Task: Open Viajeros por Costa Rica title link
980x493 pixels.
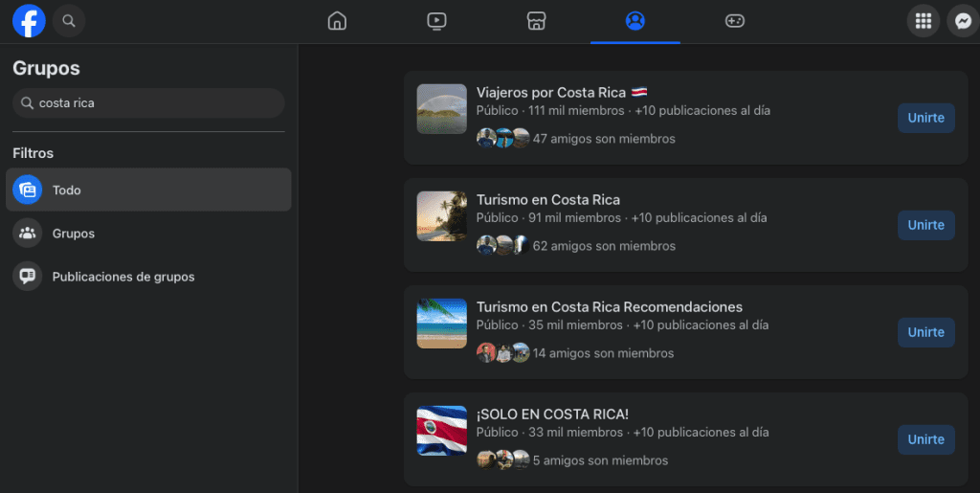Action: [562, 93]
